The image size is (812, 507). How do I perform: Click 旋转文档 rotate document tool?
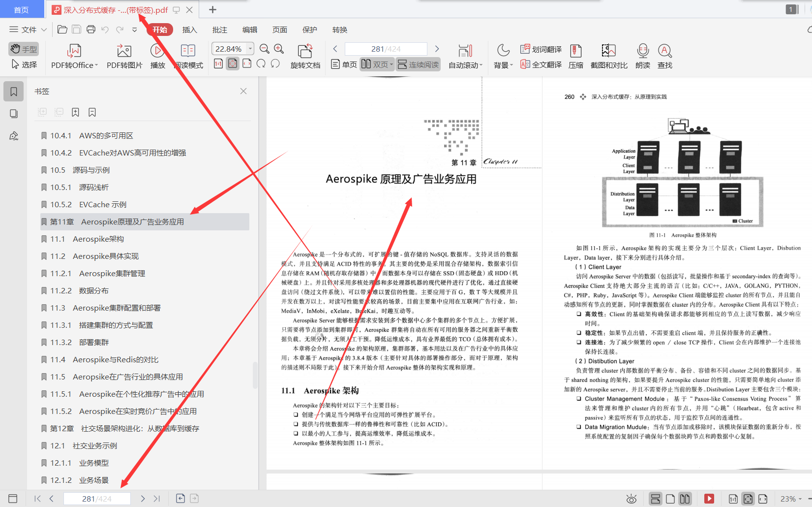305,57
